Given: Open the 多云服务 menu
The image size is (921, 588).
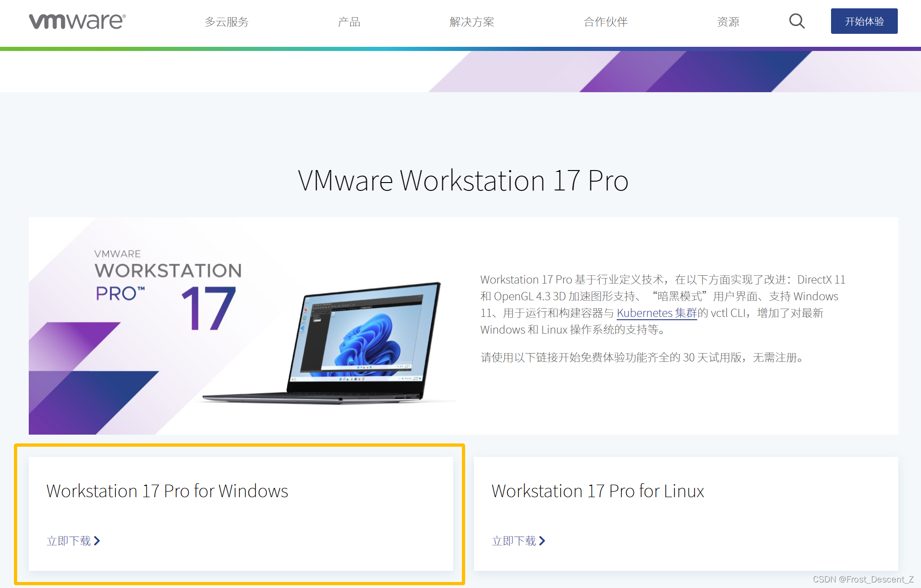Looking at the screenshot, I should point(227,22).
